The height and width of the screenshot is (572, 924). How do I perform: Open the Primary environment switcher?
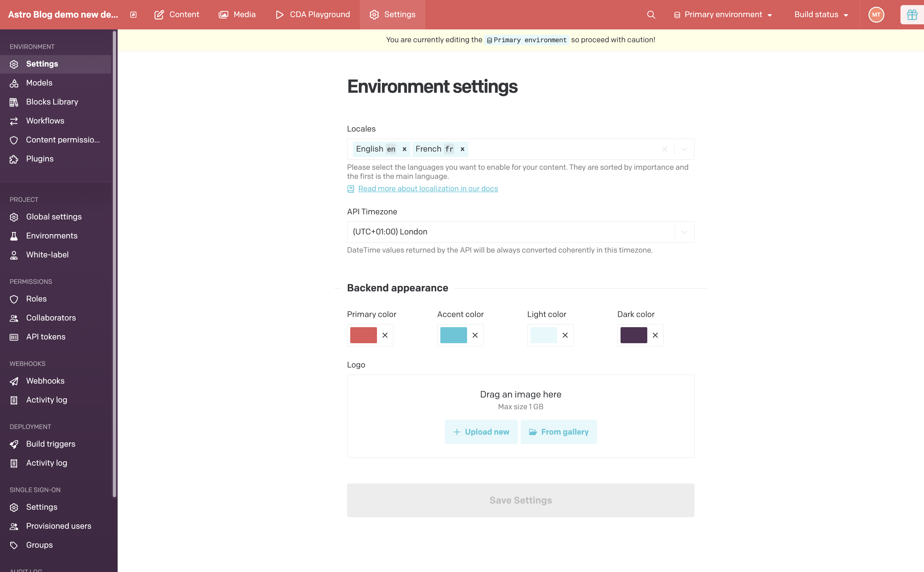[723, 15]
